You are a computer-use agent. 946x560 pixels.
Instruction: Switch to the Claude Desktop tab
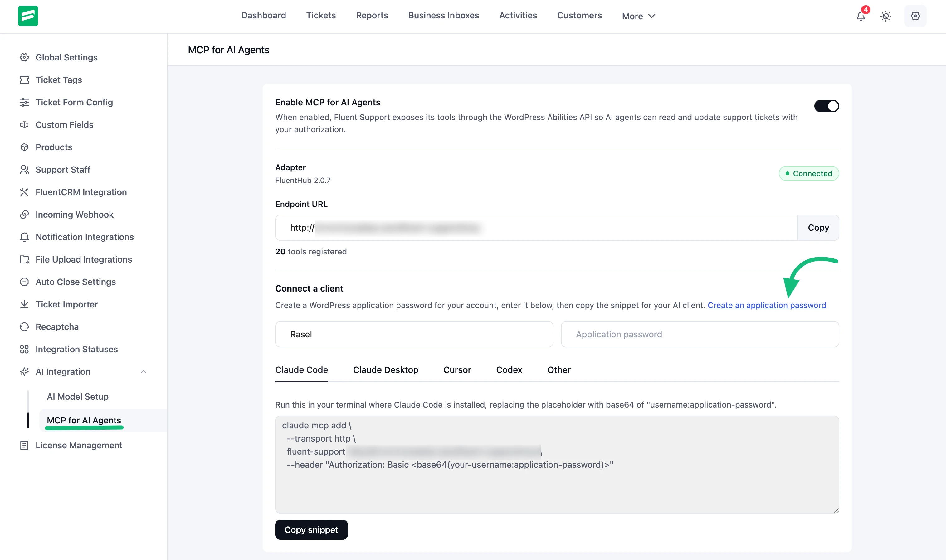[385, 370]
